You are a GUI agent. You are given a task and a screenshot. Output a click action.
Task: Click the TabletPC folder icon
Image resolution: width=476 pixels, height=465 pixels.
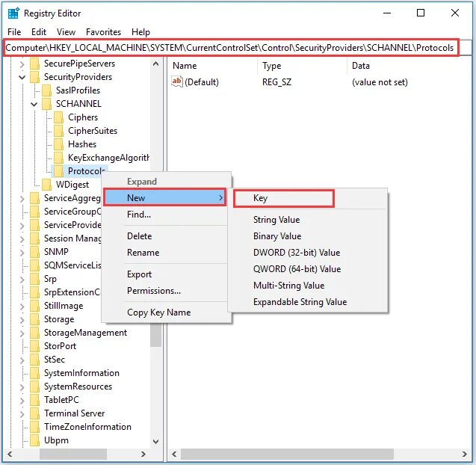tap(34, 400)
